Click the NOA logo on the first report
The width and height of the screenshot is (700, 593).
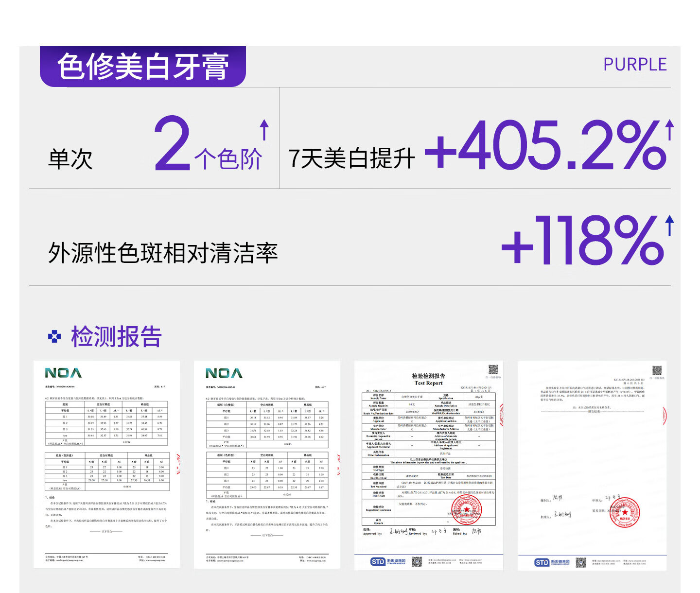click(63, 373)
